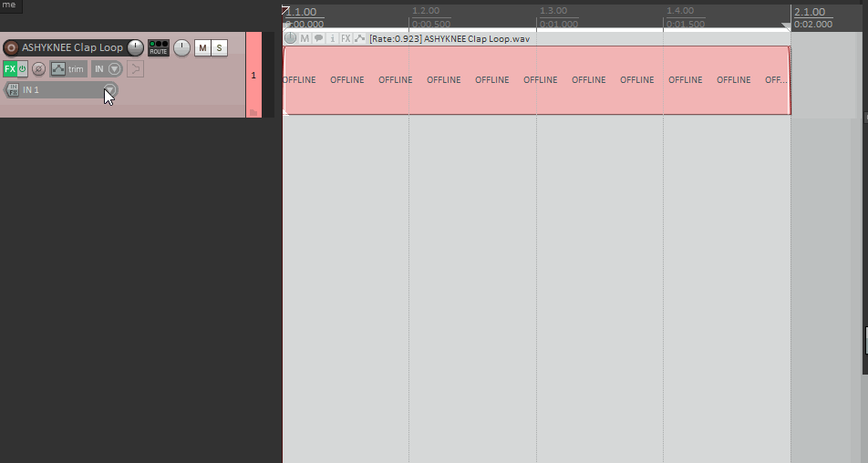Adjust the track pan knob beside ROUTE

coord(181,48)
